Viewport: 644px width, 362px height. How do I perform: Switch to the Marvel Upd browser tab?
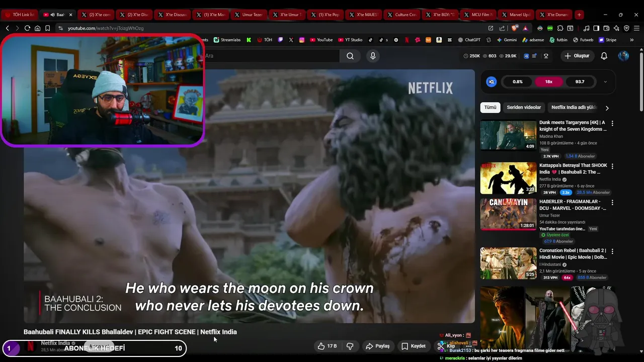click(x=516, y=15)
